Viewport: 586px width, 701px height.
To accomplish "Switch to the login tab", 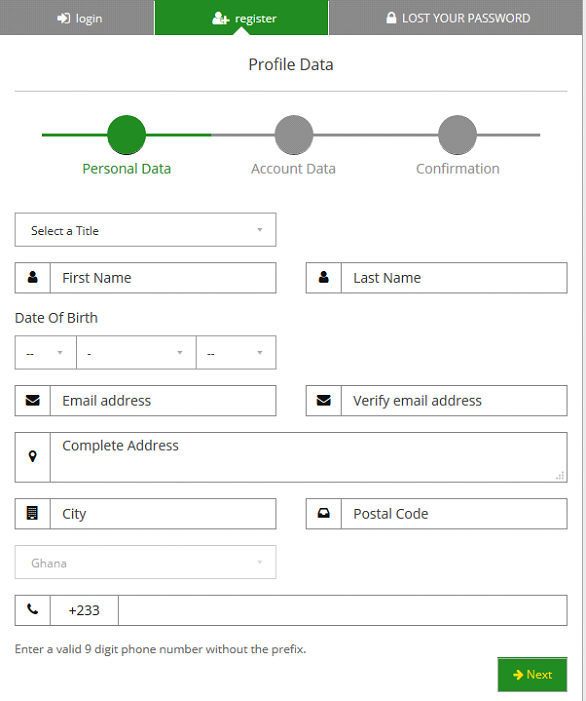I will (x=80, y=18).
